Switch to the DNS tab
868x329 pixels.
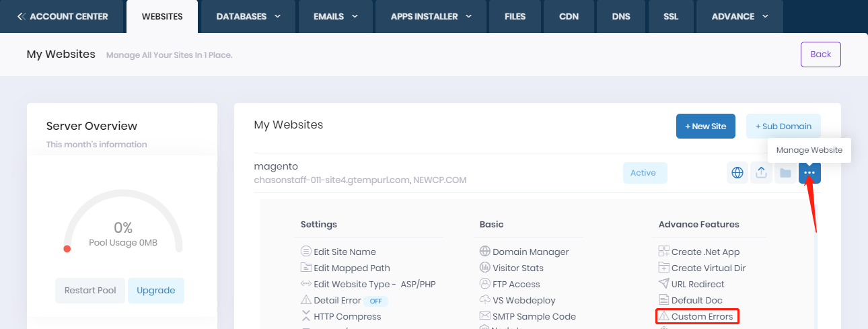[621, 16]
